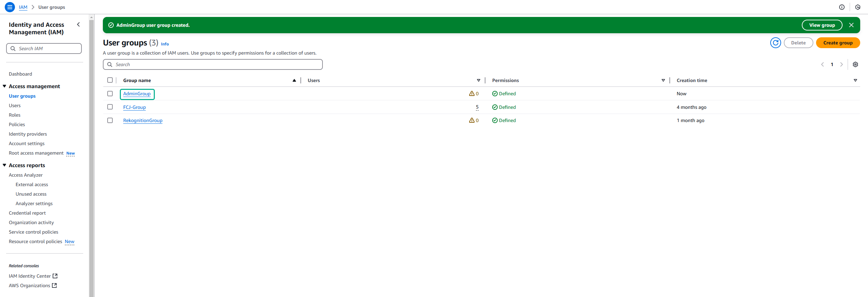Image resolution: width=868 pixels, height=297 pixels.
Task: Open Access Analyzer in sidebar
Action: [x=26, y=175]
